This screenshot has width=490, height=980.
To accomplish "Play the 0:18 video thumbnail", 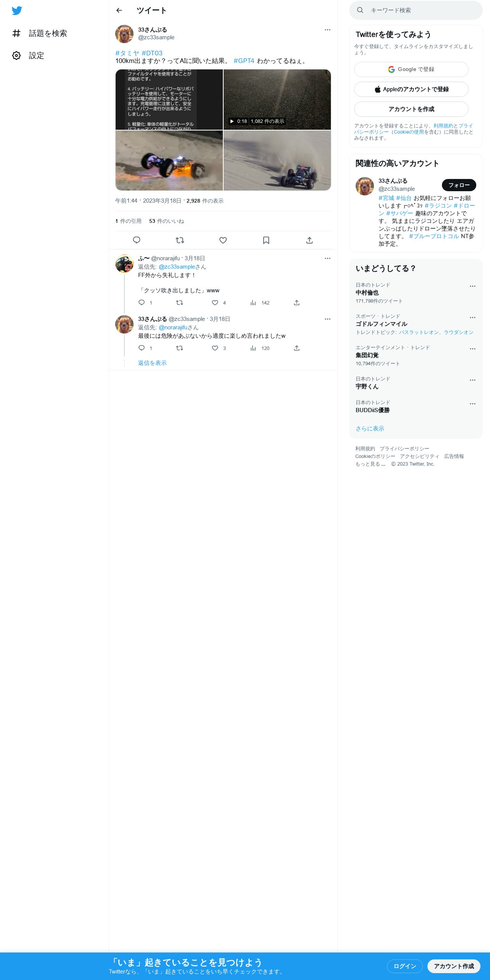I will click(x=277, y=100).
